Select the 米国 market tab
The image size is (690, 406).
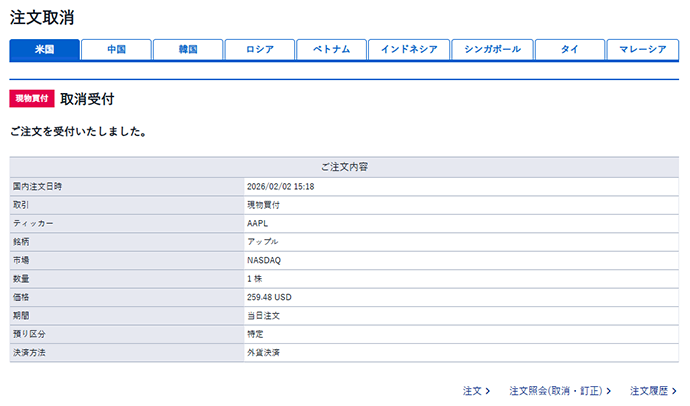(x=44, y=50)
